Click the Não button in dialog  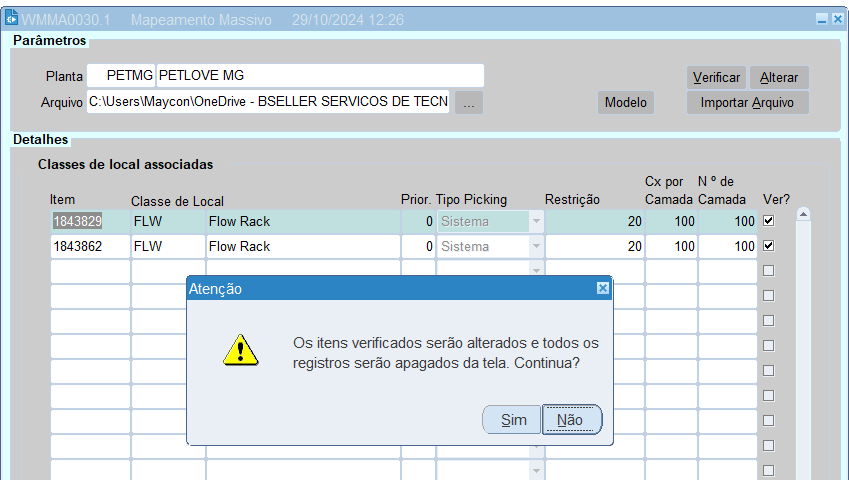(x=571, y=420)
